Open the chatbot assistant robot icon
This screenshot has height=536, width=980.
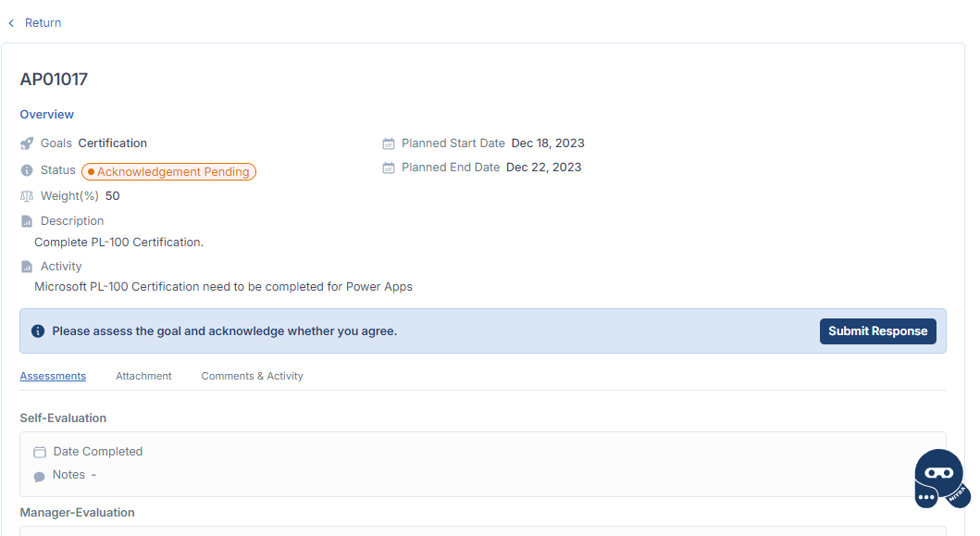click(942, 479)
